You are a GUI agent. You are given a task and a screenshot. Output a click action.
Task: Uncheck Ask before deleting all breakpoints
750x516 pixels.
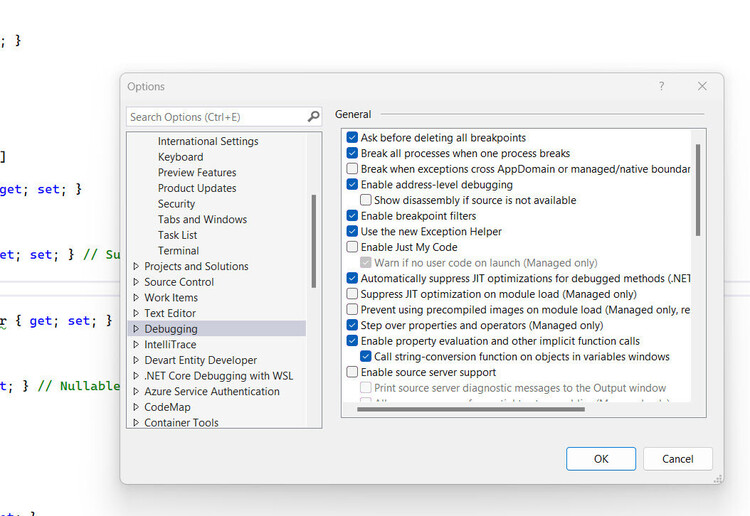352,138
